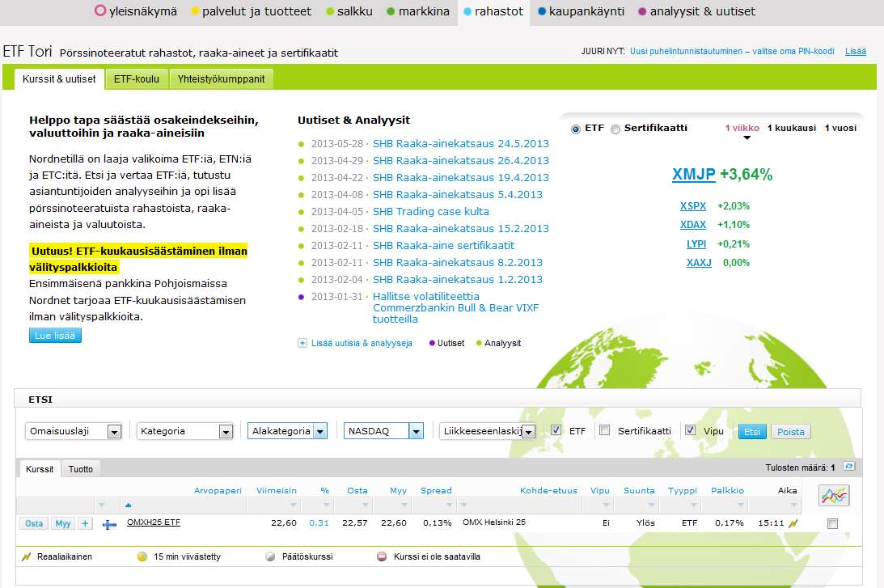The image size is (884, 588).
Task: Go to yleisnäkymä in top navigation
Action: pos(136,11)
